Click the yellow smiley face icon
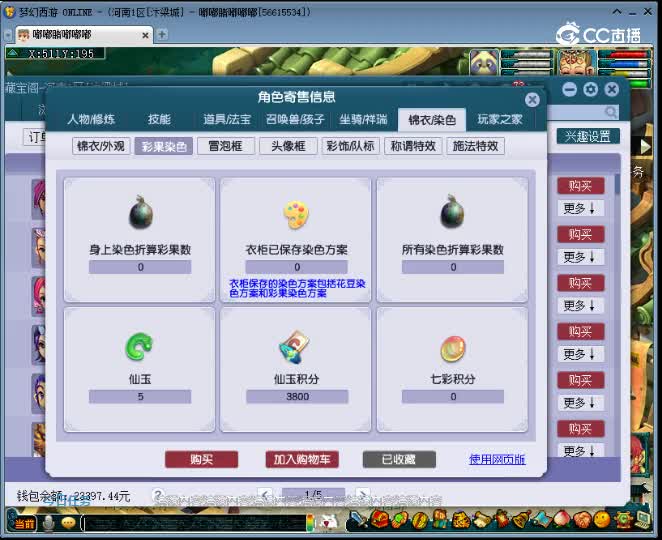The height and width of the screenshot is (540, 662). (x=603, y=520)
